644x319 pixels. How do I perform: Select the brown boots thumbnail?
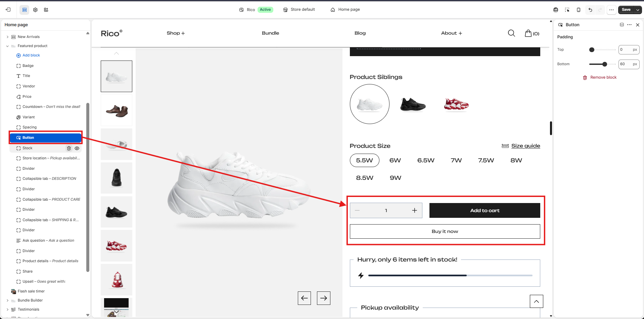click(117, 110)
